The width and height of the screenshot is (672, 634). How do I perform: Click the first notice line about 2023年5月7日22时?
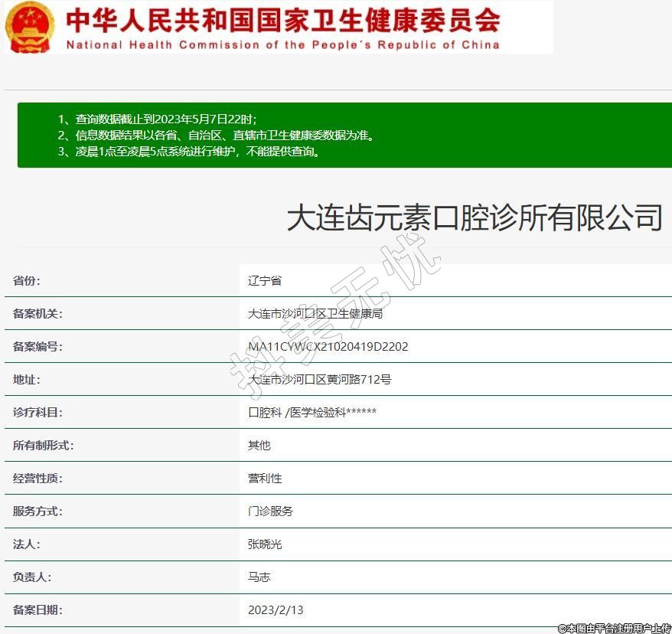point(158,119)
